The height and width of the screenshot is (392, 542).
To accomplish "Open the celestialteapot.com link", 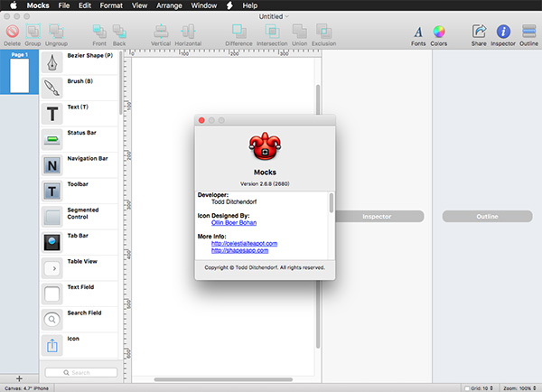I will 245,243.
